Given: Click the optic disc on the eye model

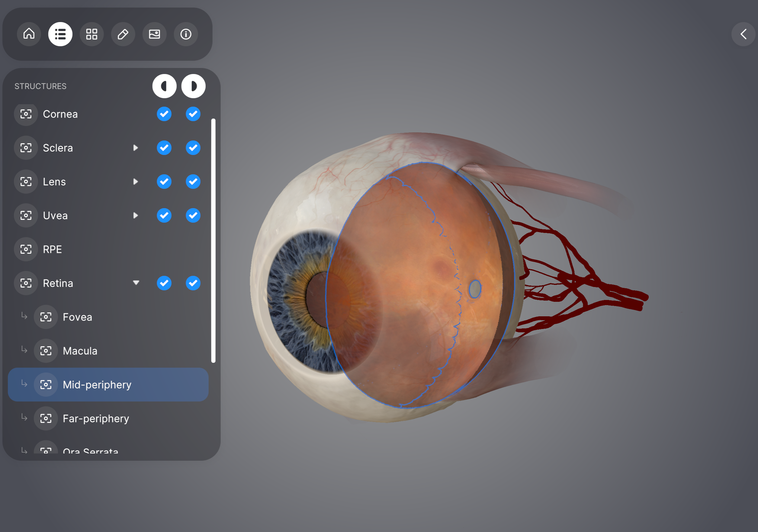Looking at the screenshot, I should 475,289.
